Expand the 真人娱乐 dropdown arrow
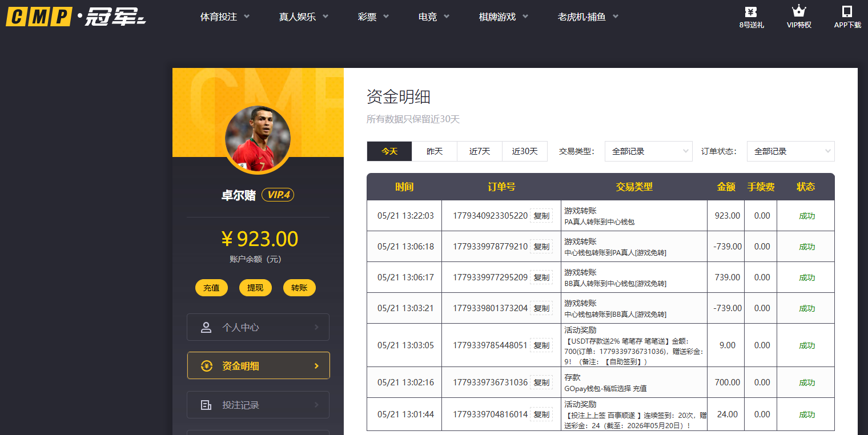Viewport: 868px width, 435px height. tap(325, 17)
